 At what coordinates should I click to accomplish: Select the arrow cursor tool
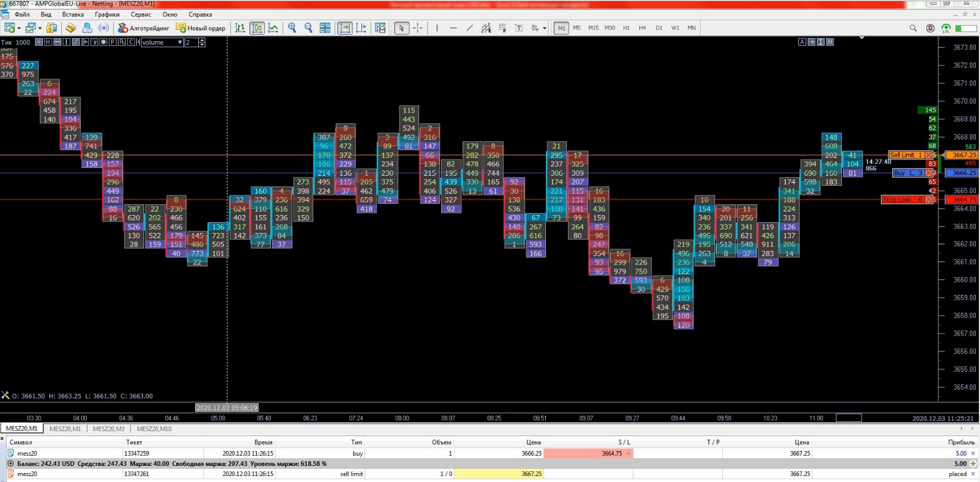point(402,28)
